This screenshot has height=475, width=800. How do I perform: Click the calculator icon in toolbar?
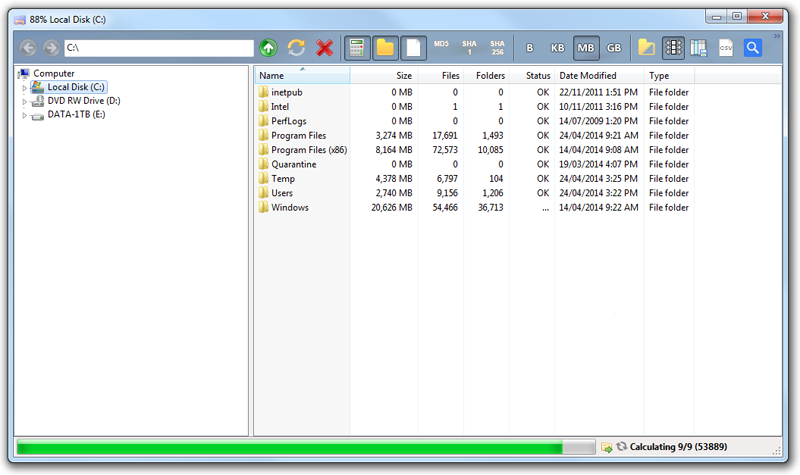[x=356, y=48]
